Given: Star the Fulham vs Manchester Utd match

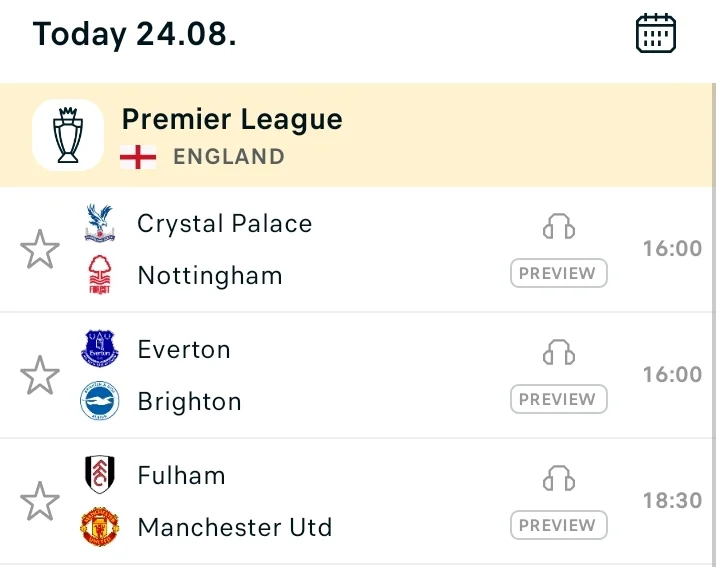Looking at the screenshot, I should [x=40, y=501].
